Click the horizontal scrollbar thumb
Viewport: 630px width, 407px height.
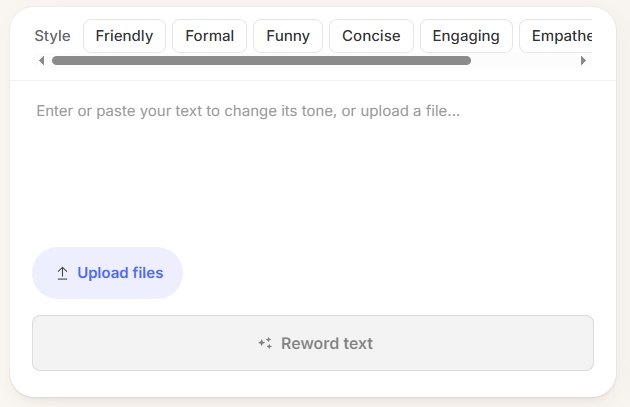click(260, 61)
